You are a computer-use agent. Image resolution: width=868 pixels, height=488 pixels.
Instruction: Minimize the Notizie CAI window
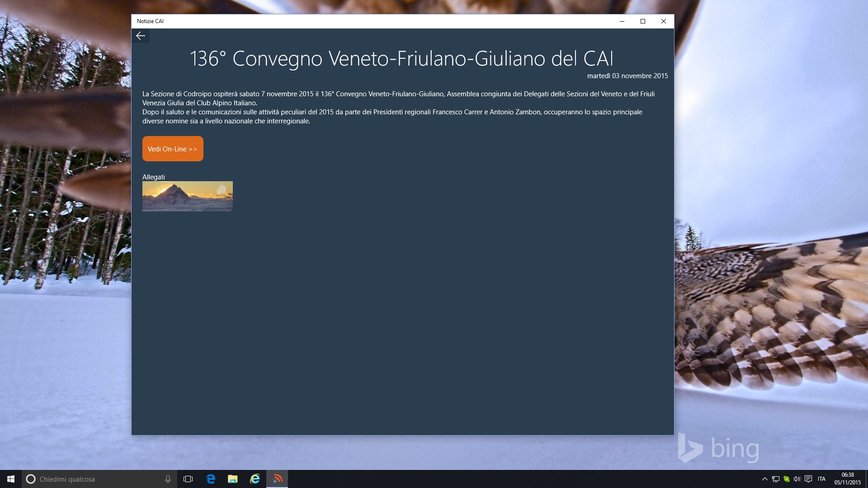(x=622, y=21)
